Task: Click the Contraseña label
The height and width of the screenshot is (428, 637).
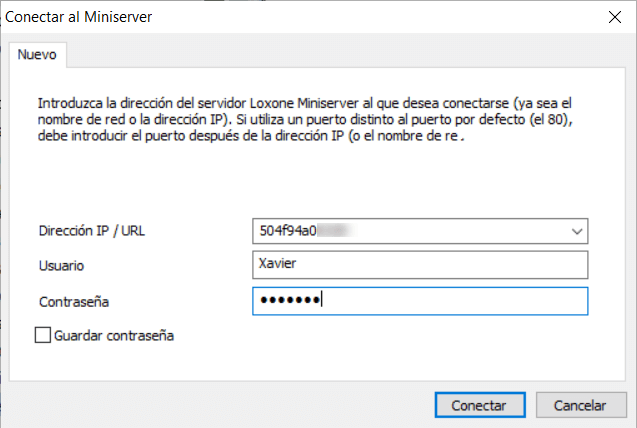Action: [73, 301]
